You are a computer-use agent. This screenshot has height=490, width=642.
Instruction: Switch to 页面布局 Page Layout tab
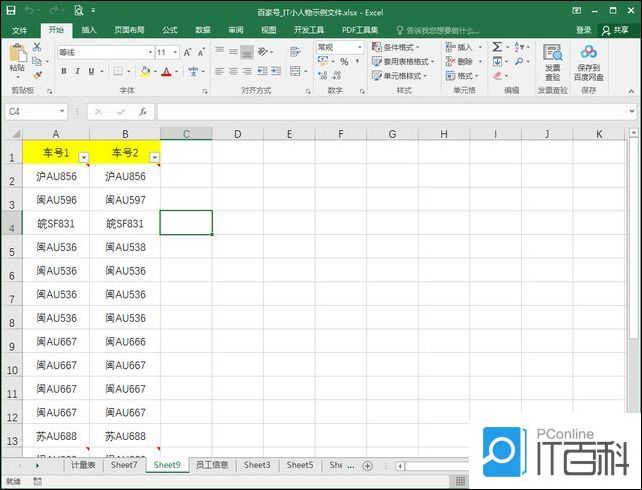129,30
